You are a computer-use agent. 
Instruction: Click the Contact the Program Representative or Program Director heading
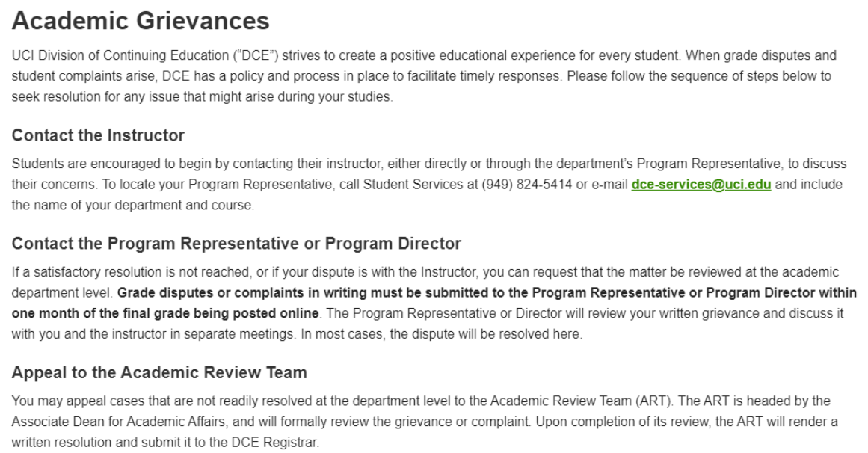(237, 244)
